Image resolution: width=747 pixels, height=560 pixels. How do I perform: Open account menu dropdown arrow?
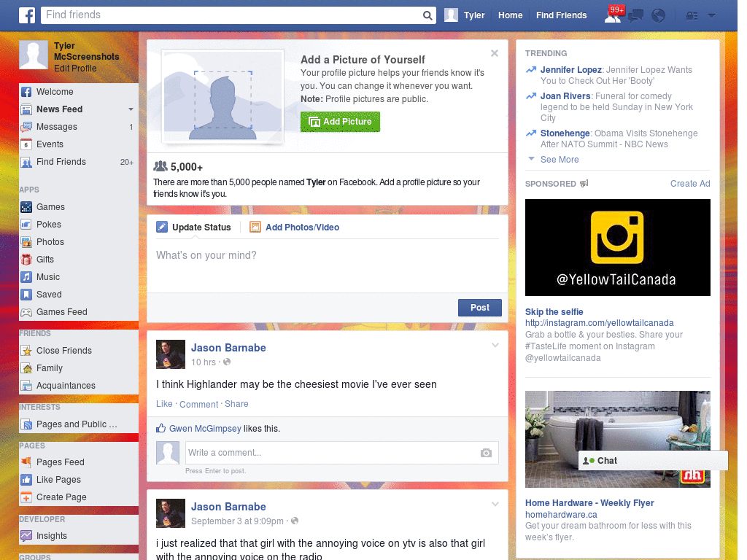click(712, 16)
